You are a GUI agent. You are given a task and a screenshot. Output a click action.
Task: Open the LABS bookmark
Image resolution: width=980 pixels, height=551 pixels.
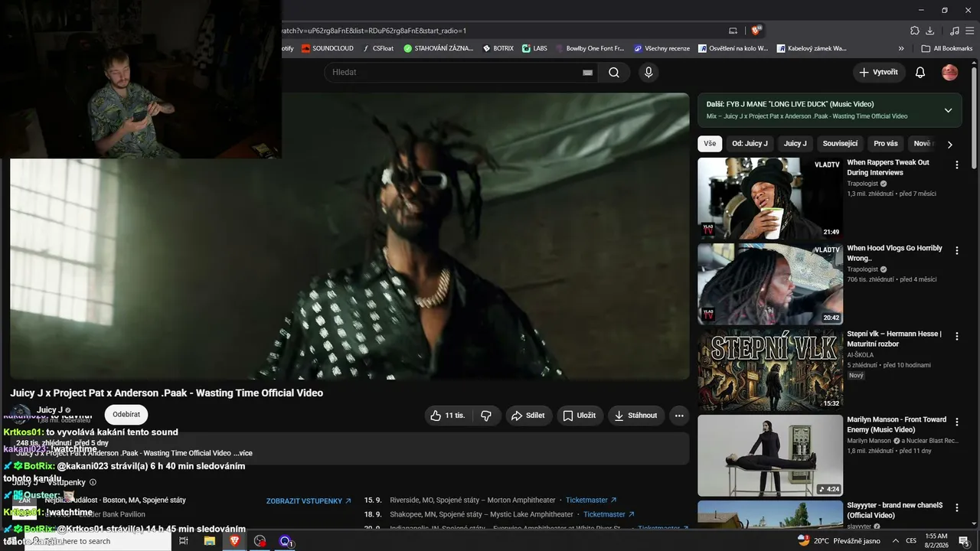(x=534, y=48)
